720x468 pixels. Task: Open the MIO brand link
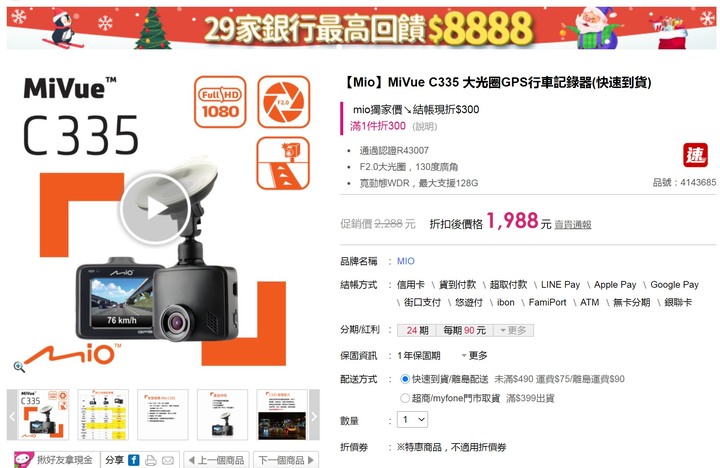point(405,261)
